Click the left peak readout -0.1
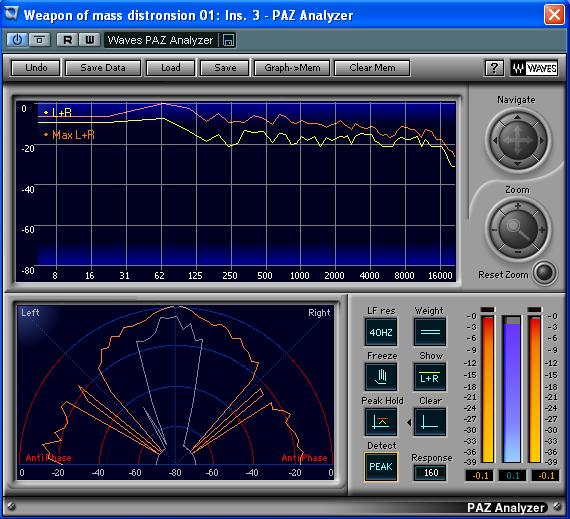 [480, 475]
